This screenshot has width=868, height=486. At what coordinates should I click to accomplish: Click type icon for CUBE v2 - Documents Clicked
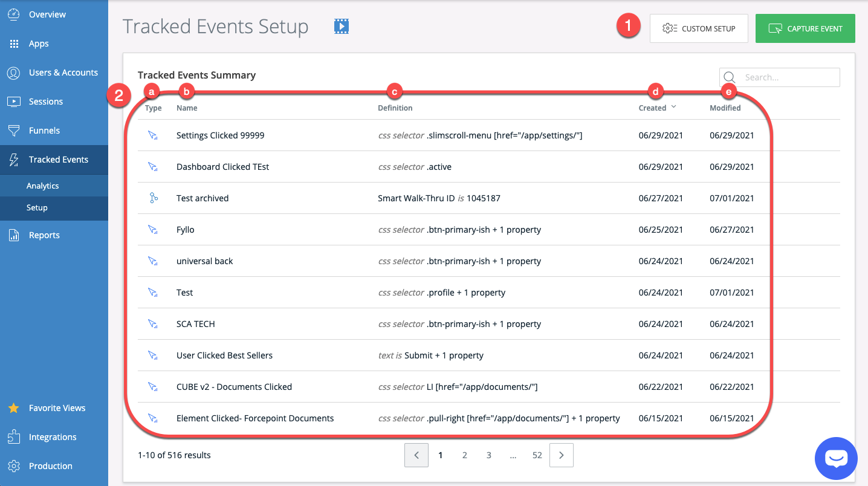(153, 387)
